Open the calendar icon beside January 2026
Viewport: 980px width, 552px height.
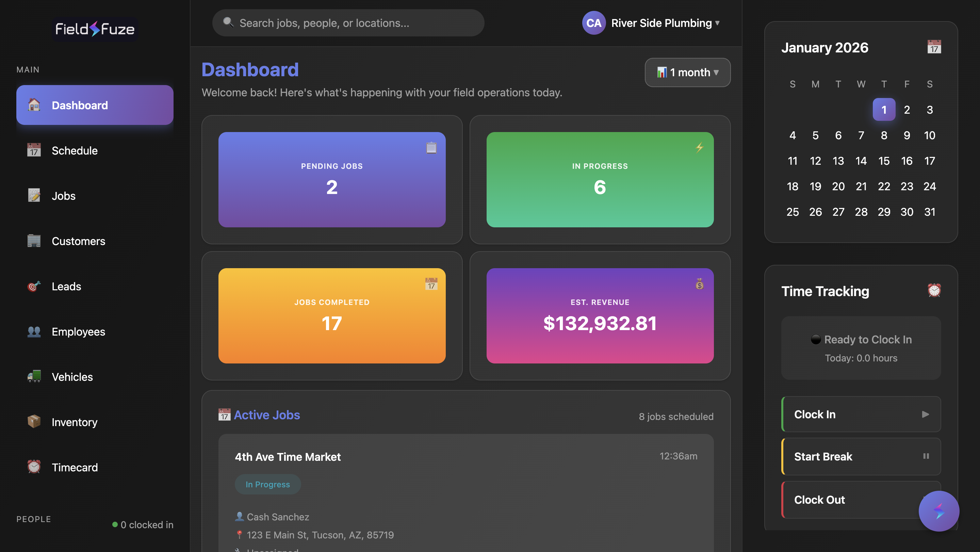934,46
